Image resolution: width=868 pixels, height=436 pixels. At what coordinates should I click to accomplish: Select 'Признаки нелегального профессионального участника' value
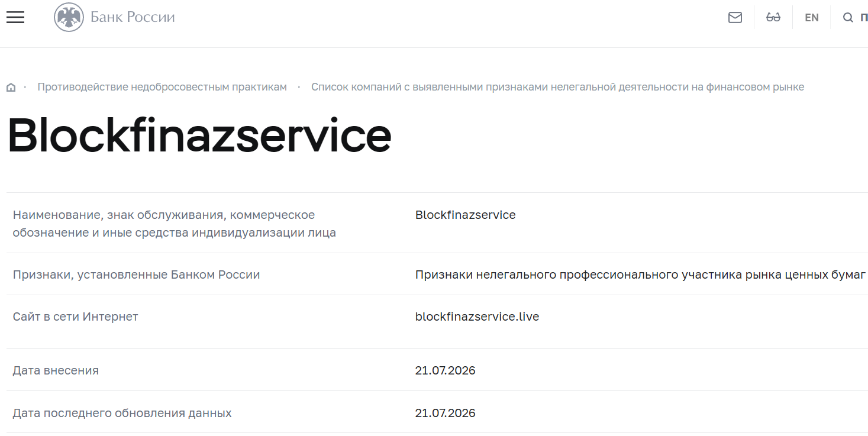pyautogui.click(x=641, y=274)
